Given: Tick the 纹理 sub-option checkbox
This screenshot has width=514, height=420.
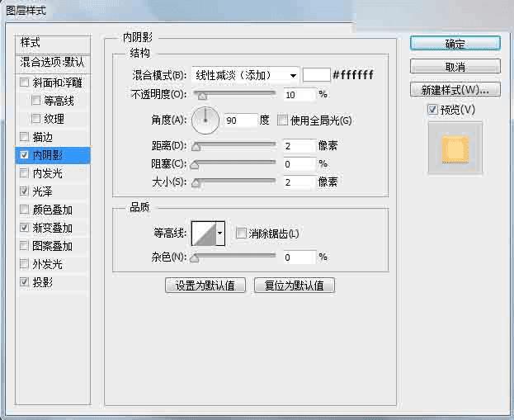Looking at the screenshot, I should click(35, 118).
